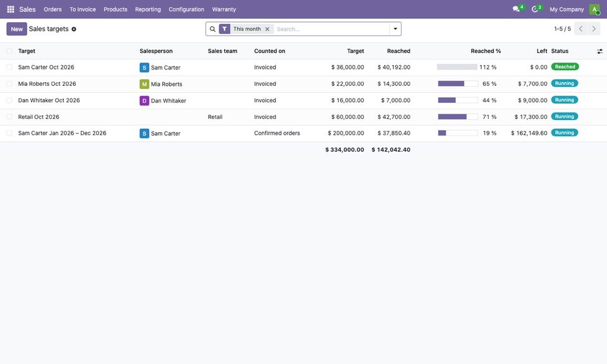
Task: Click Mia Roberts avatar icon
Action: (144, 84)
